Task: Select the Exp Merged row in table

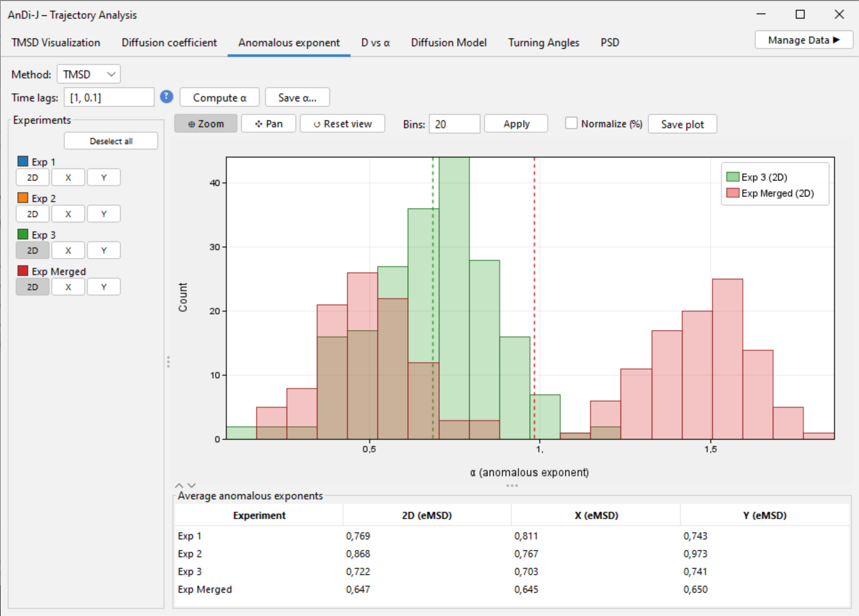Action: click(512, 589)
